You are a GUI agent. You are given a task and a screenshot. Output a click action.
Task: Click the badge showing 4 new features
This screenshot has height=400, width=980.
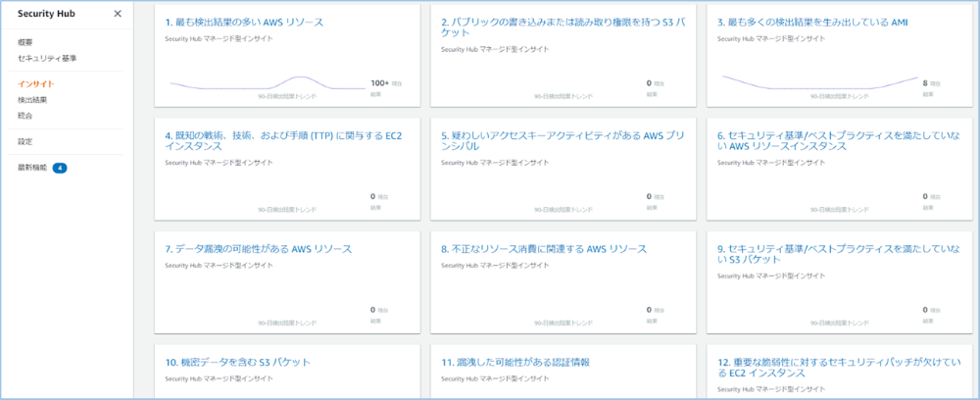point(60,168)
